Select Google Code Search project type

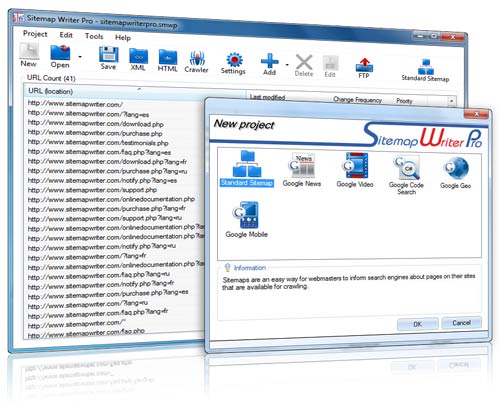point(406,175)
